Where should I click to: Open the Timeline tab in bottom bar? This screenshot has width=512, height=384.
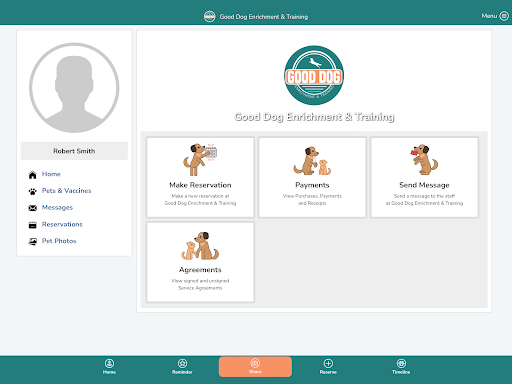[x=401, y=367]
